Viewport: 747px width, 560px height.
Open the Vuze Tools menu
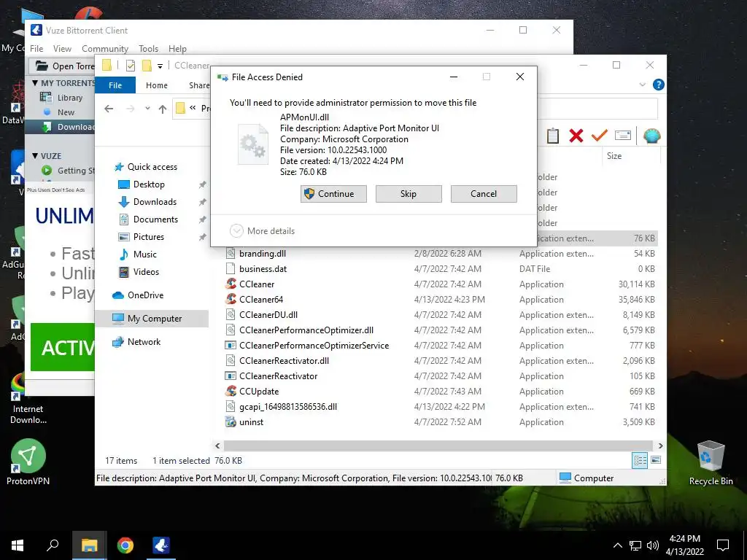pyautogui.click(x=149, y=49)
